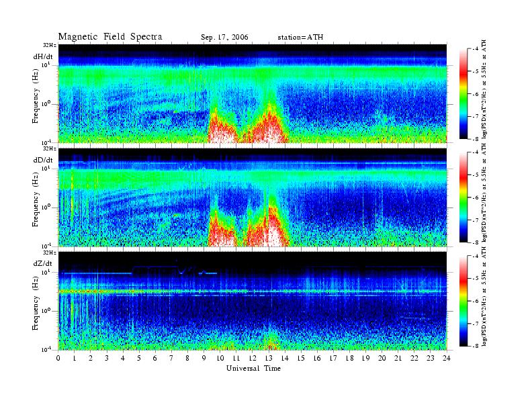Image resolution: width=532 pixels, height=411 pixels.
Task: Click the time axis tick "19"
Action: 365,358
